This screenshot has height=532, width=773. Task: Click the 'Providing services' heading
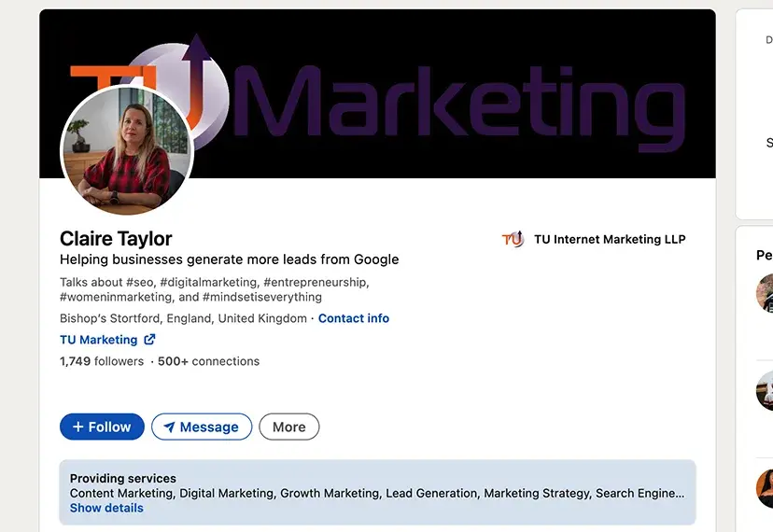pos(122,478)
